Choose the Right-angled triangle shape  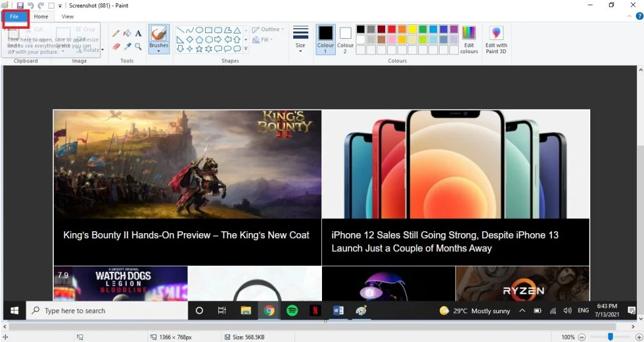(x=180, y=40)
